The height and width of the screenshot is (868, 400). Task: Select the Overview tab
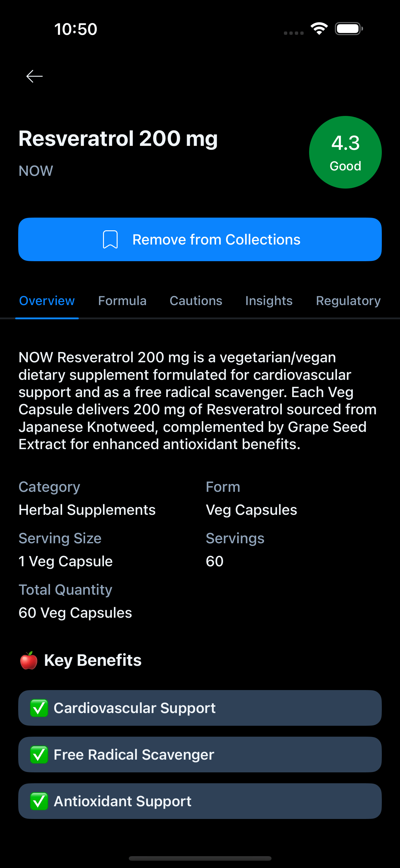tap(47, 301)
